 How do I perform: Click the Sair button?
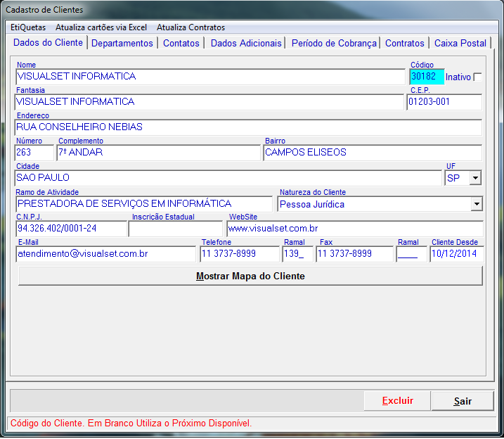pos(463,401)
